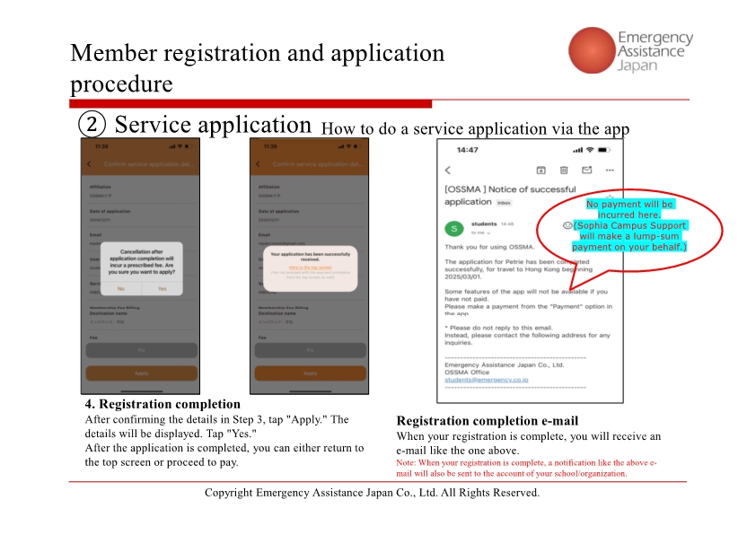Click "Date of application" in the success-dialog phone
756x535 pixels.
click(x=278, y=211)
